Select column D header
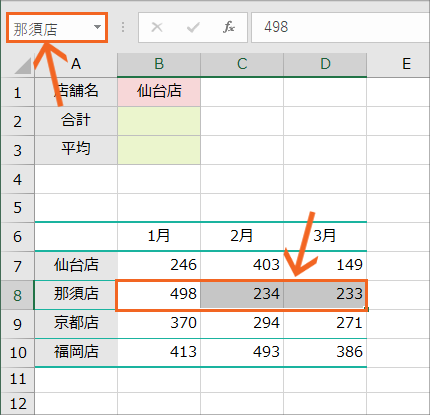 point(325,64)
